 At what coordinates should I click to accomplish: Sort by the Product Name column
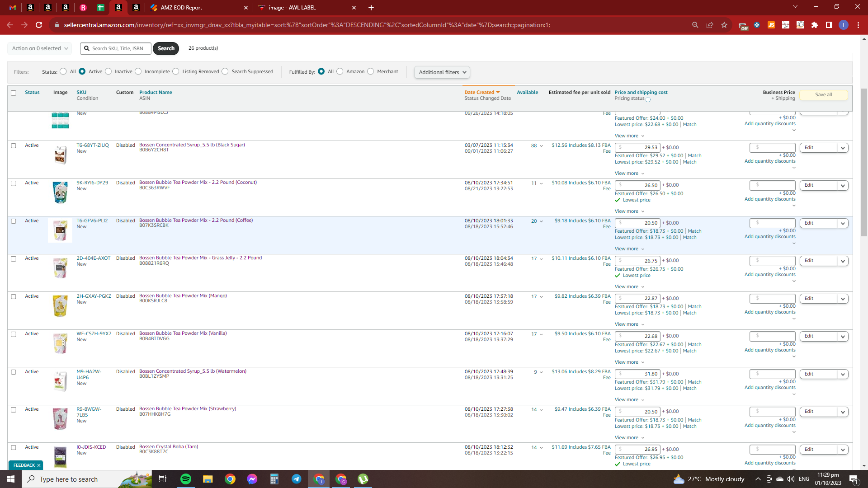coord(156,92)
